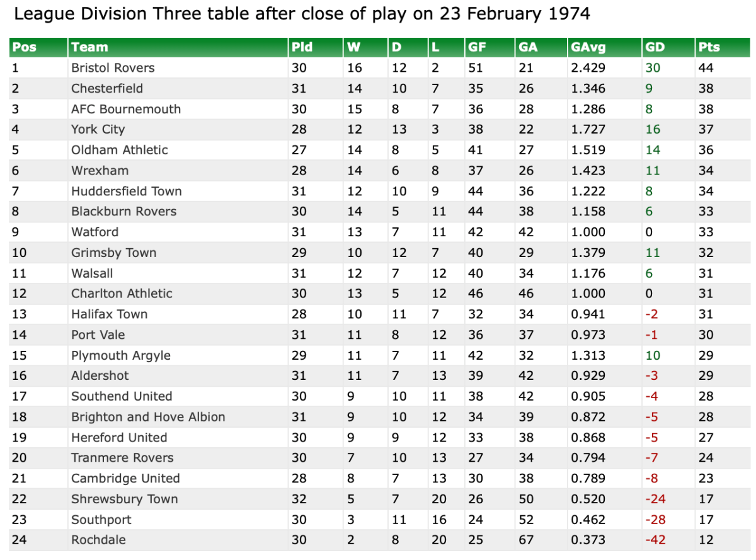Click the Grimsby Town team name
Image resolution: width=756 pixels, height=560 pixels.
[113, 253]
